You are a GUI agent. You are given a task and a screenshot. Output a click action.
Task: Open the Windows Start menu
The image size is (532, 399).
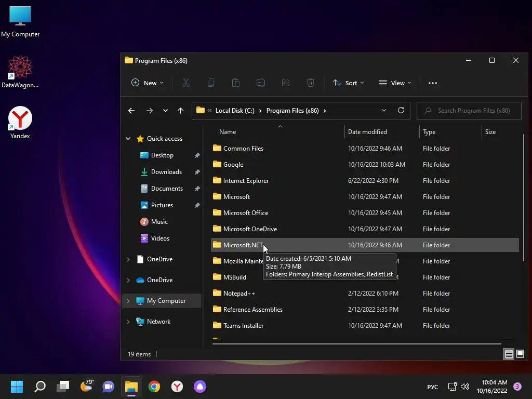(17, 387)
